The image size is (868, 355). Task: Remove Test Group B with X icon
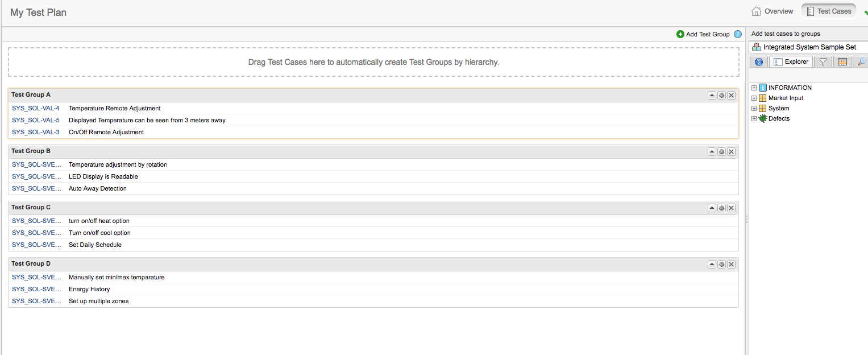[732, 152]
